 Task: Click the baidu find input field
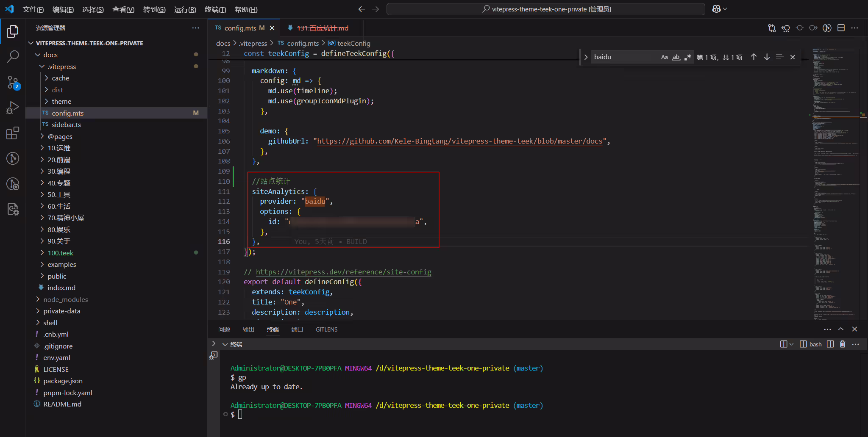point(625,57)
